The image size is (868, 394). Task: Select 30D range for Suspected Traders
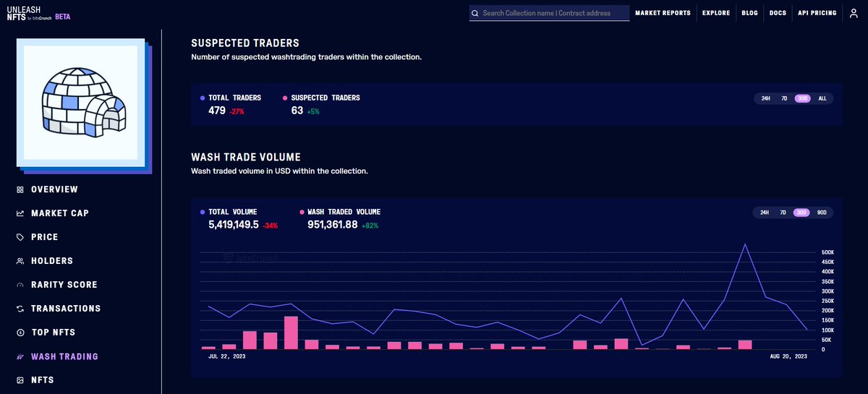[x=802, y=98]
